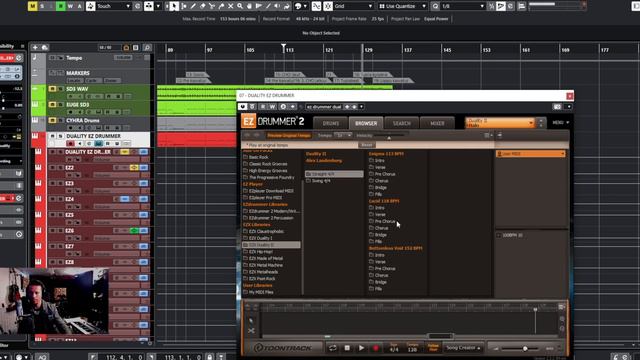Adjust the EZdrummer master volume slider
Viewport: 640px width, 360px height.
[525, 348]
